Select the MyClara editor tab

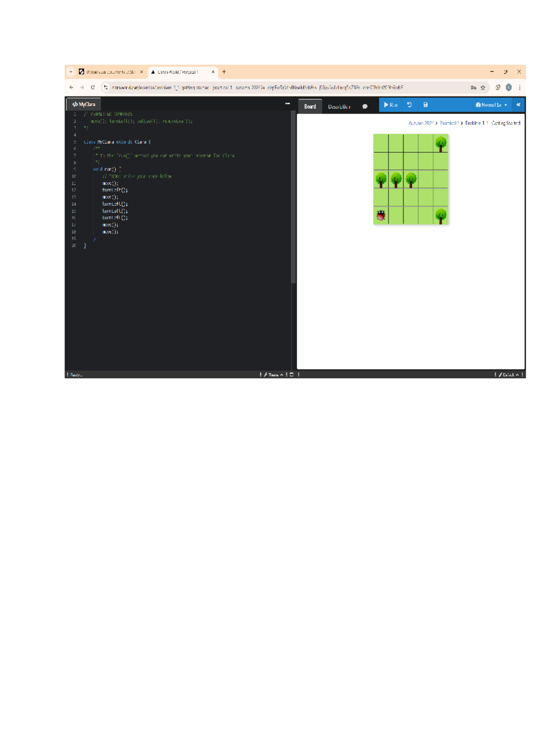pyautogui.click(x=84, y=104)
